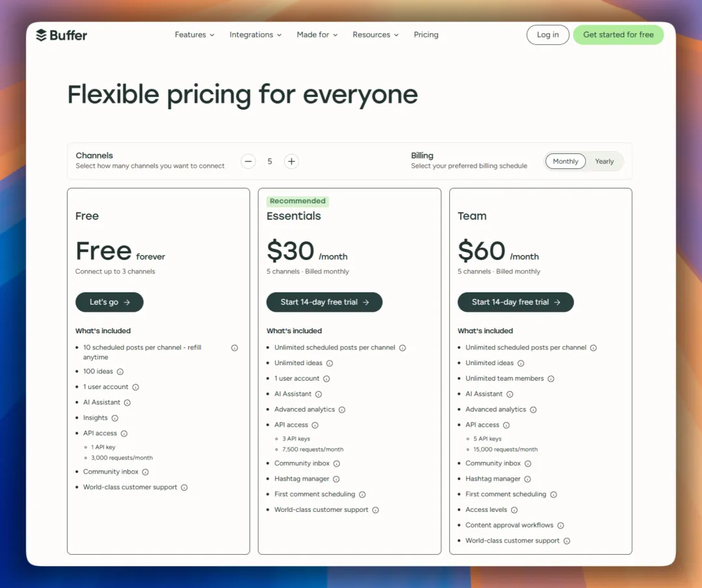Decrease channel count with minus button
The width and height of the screenshot is (702, 588).
click(x=248, y=162)
